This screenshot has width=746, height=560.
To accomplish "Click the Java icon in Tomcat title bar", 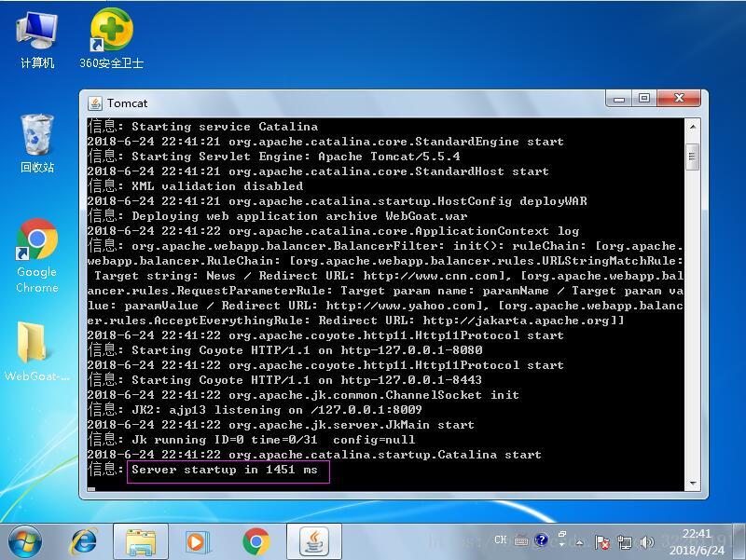I will [95, 103].
